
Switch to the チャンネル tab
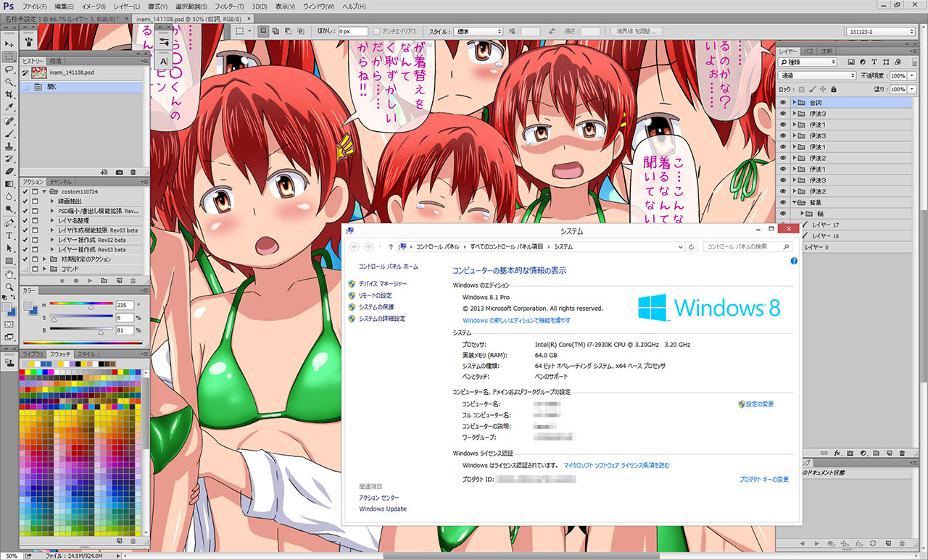coord(62,181)
